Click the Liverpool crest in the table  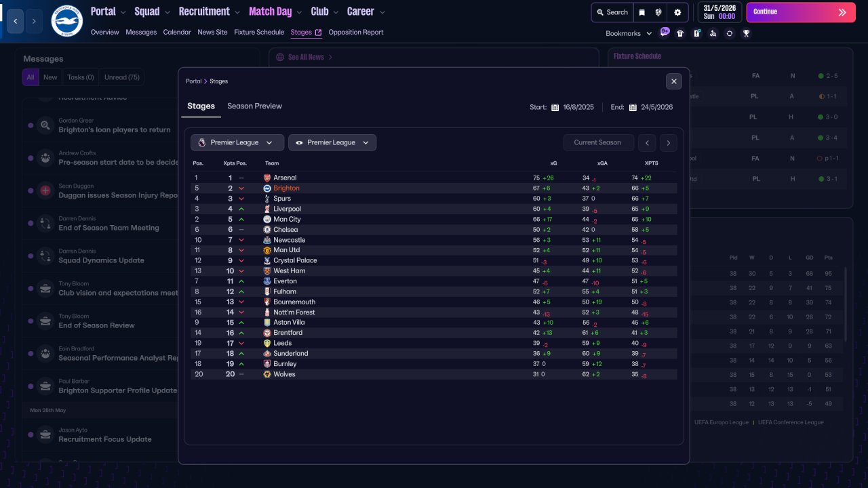point(267,209)
